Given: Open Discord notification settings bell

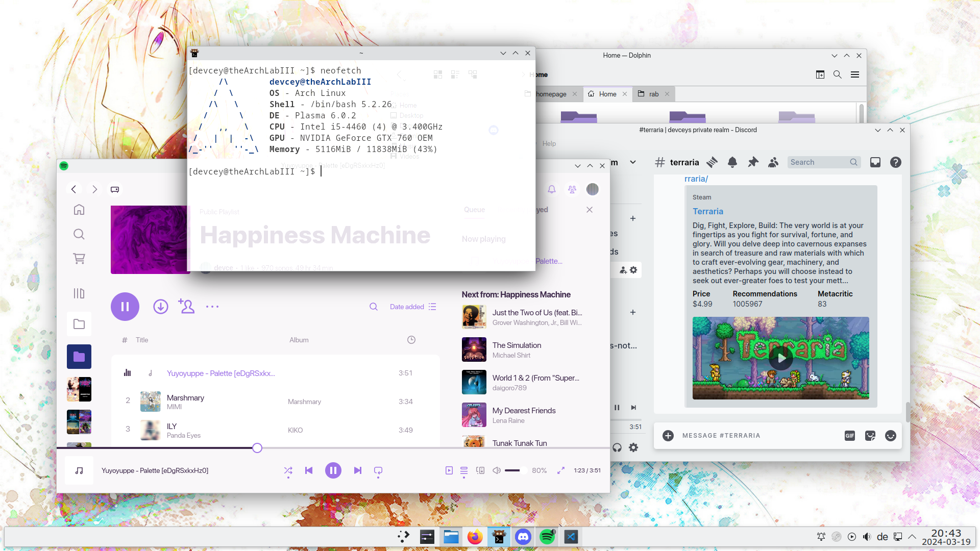Looking at the screenshot, I should click(x=732, y=162).
